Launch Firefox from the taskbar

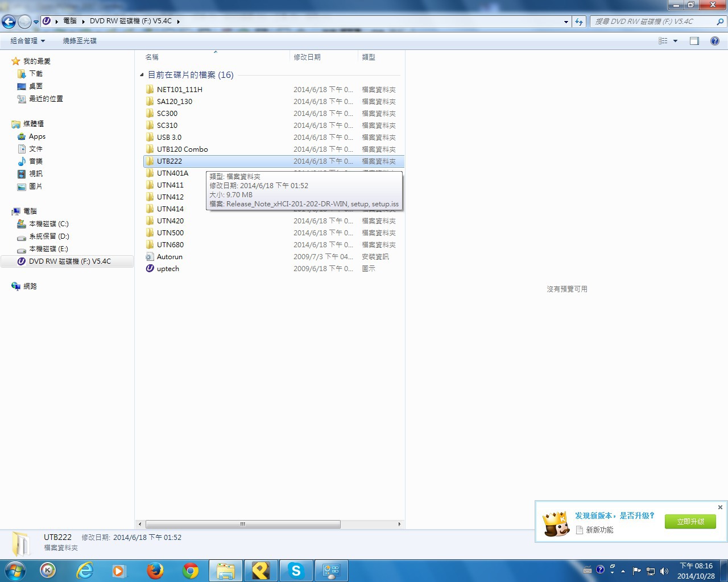click(x=155, y=571)
